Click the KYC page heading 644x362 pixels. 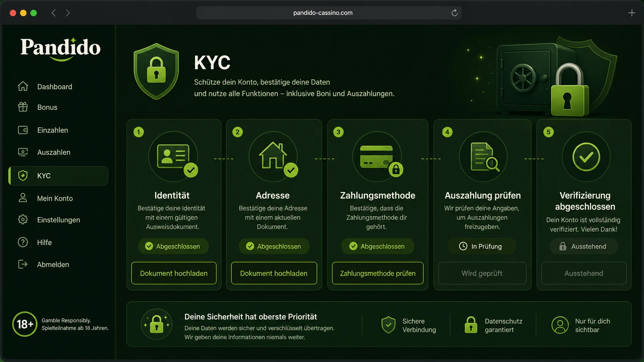point(212,63)
